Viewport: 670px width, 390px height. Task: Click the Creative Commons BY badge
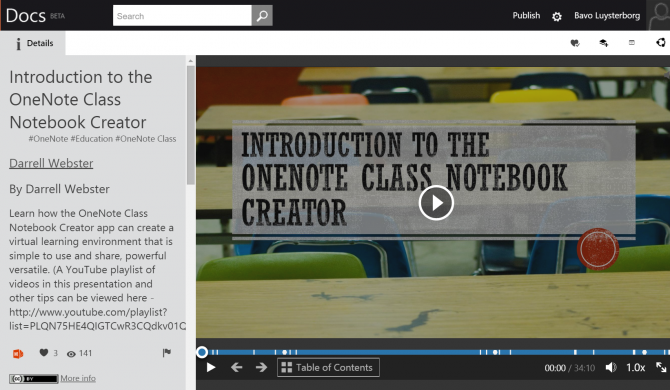coord(34,378)
